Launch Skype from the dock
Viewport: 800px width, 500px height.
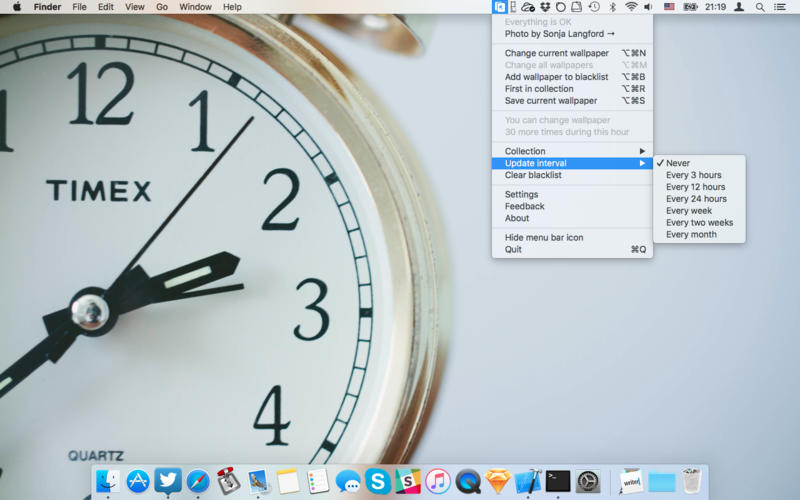(378, 481)
